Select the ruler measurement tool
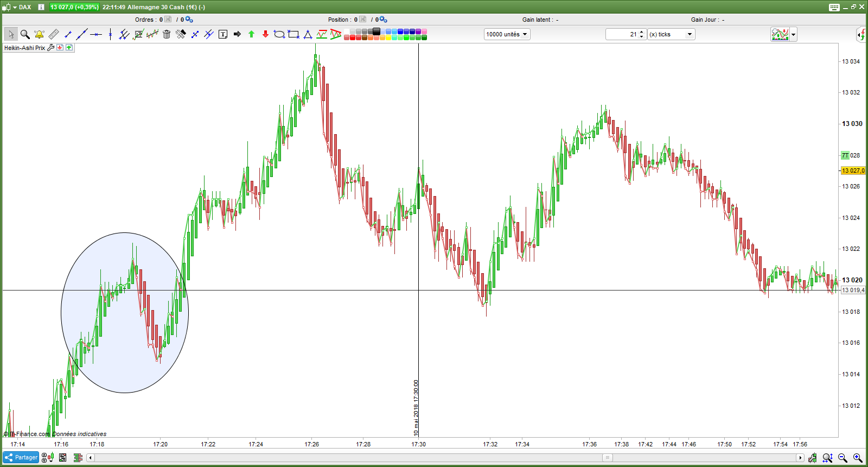 53,34
